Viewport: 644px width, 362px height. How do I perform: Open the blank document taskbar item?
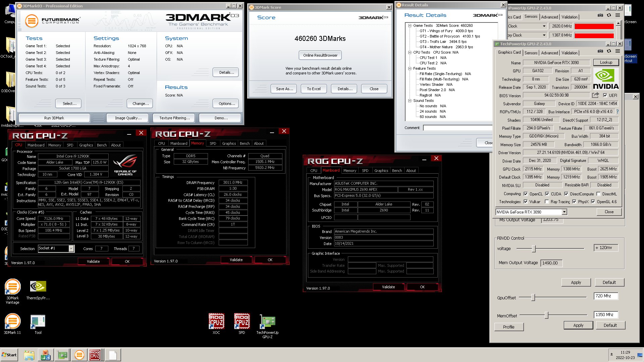pyautogui.click(x=113, y=355)
